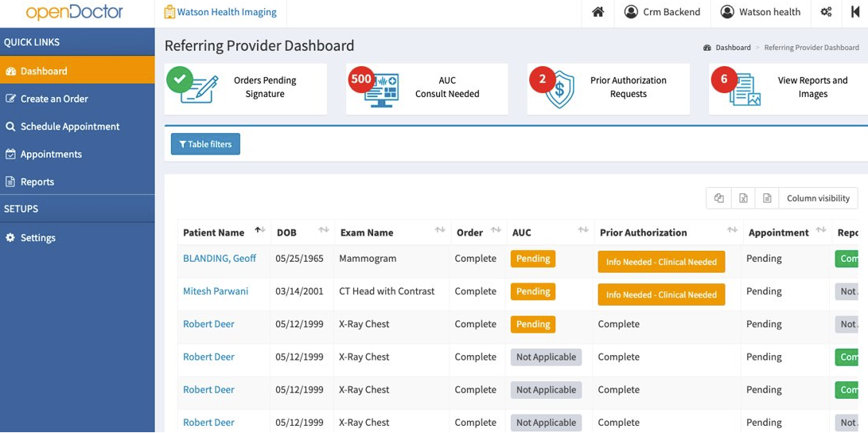The width and height of the screenshot is (868, 433).
Task: Click the red 6 badge on View Reports
Action: click(x=724, y=79)
